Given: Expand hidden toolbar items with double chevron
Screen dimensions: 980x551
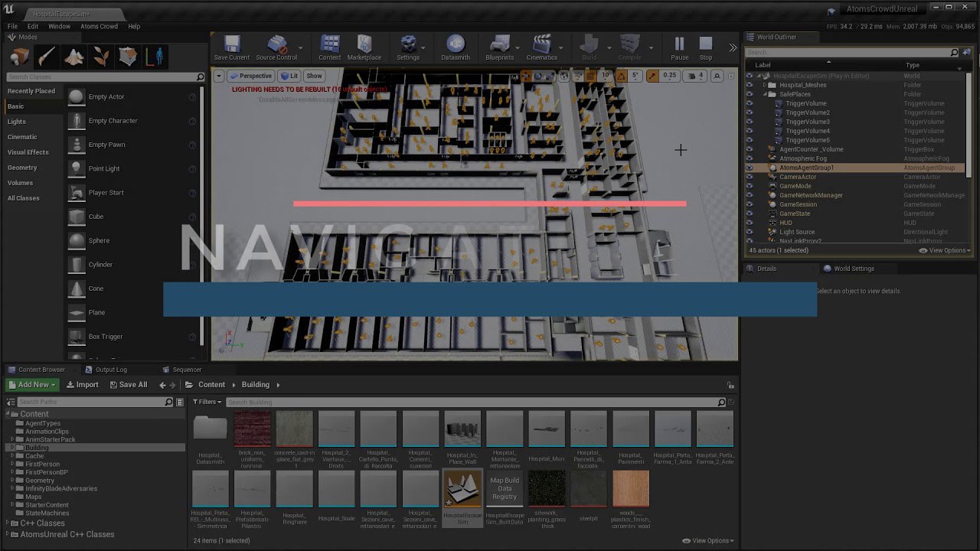Looking at the screenshot, I should tap(733, 47).
